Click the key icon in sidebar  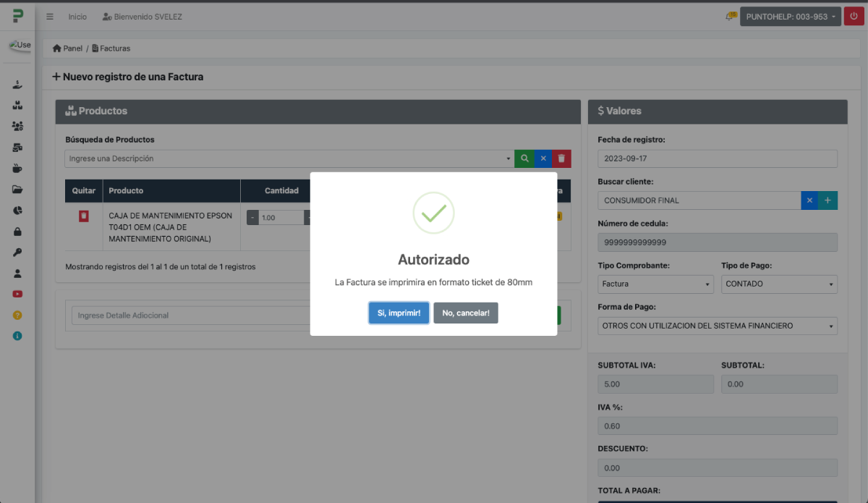(17, 253)
